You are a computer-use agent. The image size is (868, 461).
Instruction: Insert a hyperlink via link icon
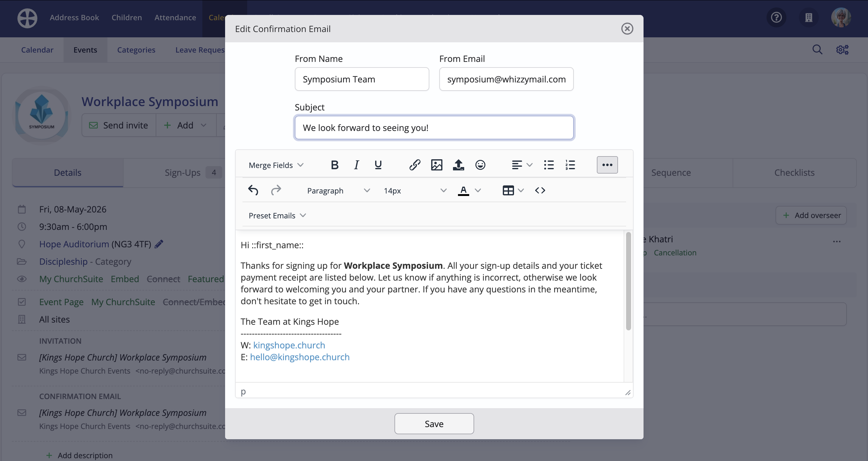(x=415, y=165)
